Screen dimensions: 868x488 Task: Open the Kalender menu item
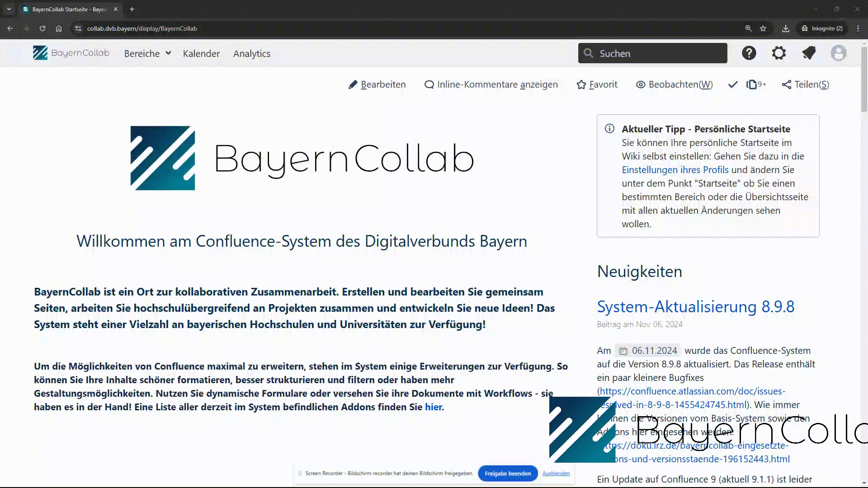point(201,53)
